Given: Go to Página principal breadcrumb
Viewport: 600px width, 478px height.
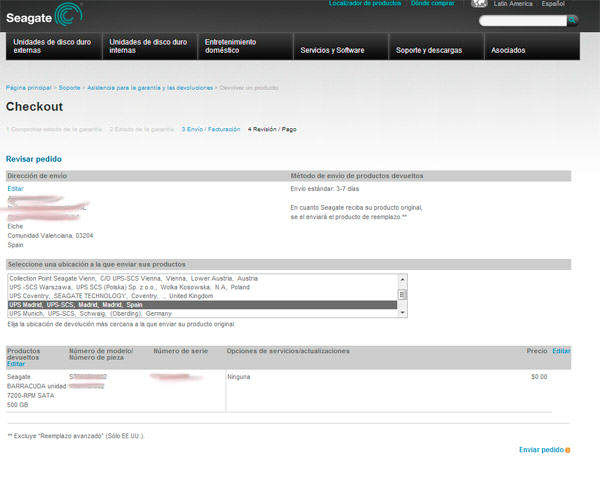Looking at the screenshot, I should coord(29,88).
